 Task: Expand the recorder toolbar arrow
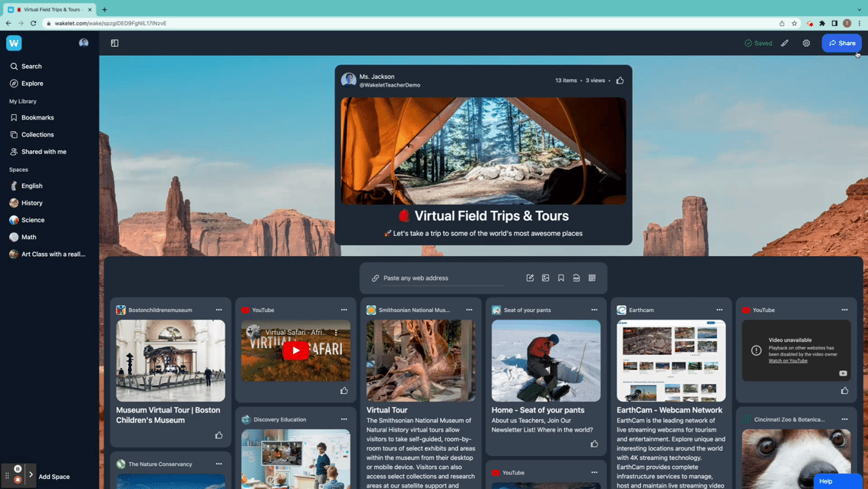tap(31, 474)
